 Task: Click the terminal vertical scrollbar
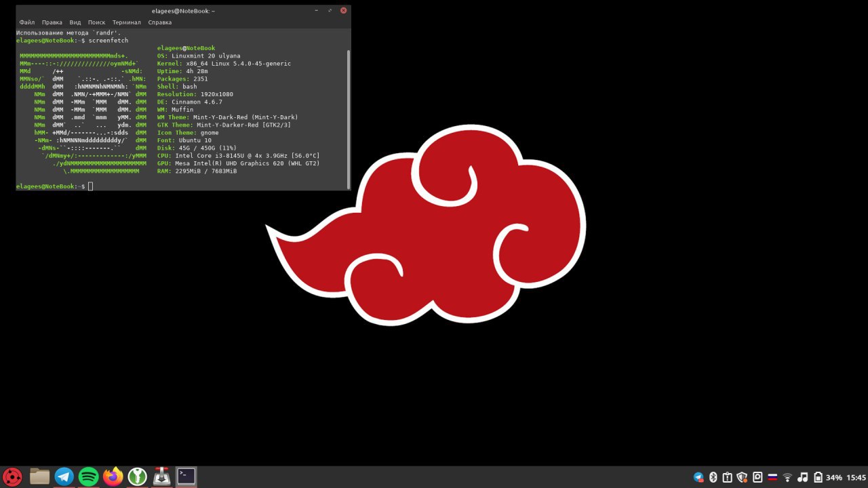[x=349, y=119]
